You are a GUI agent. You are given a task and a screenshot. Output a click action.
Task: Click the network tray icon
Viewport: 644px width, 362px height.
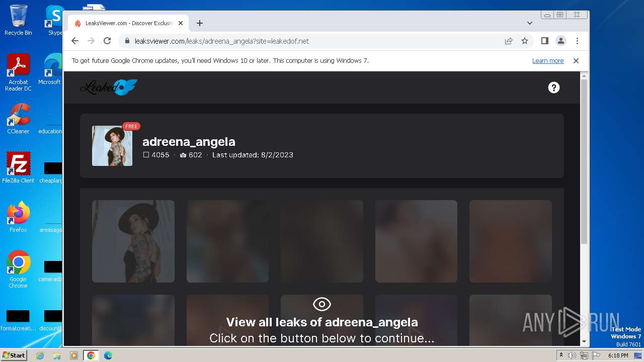click(x=584, y=355)
